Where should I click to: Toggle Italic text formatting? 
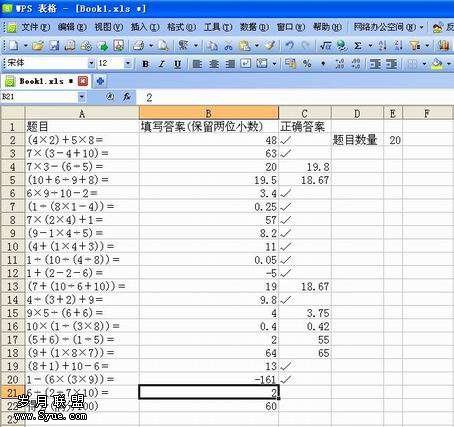pyautogui.click(x=162, y=64)
